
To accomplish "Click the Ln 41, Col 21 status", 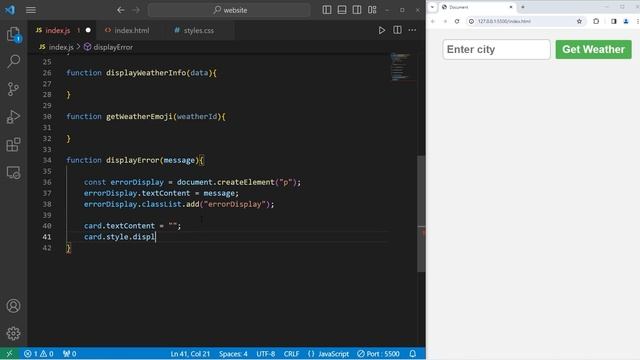I will point(190,354).
